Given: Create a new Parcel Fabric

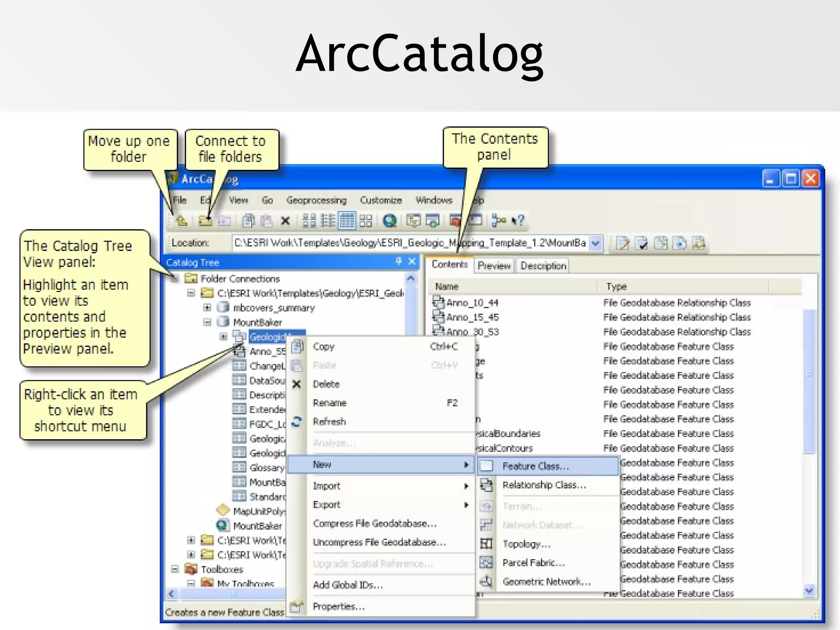Looking at the screenshot, I should pos(548,562).
